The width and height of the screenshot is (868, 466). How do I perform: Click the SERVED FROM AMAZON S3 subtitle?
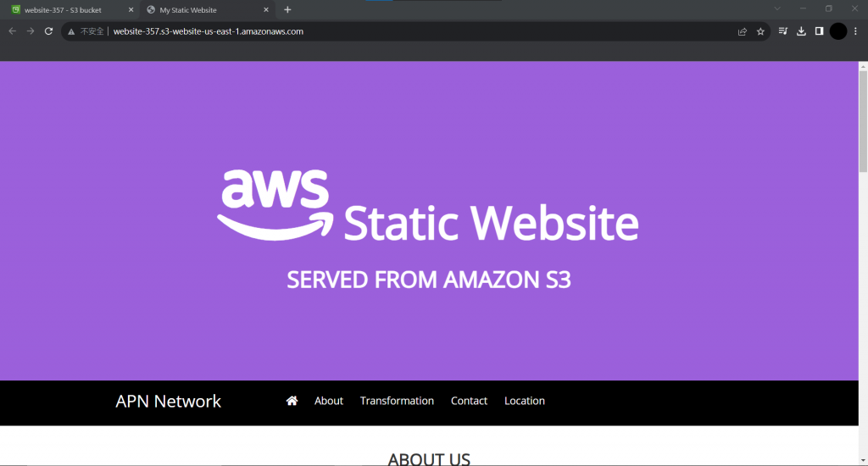[429, 280]
